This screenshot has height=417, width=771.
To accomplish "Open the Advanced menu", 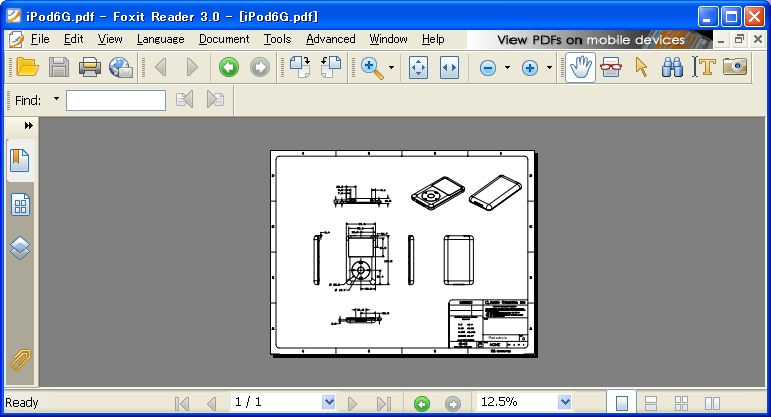I will tap(330, 39).
